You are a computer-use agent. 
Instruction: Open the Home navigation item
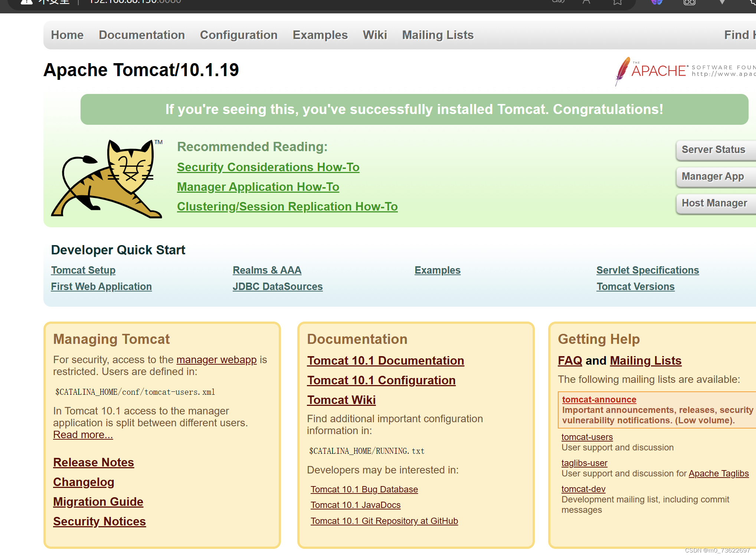tap(67, 35)
